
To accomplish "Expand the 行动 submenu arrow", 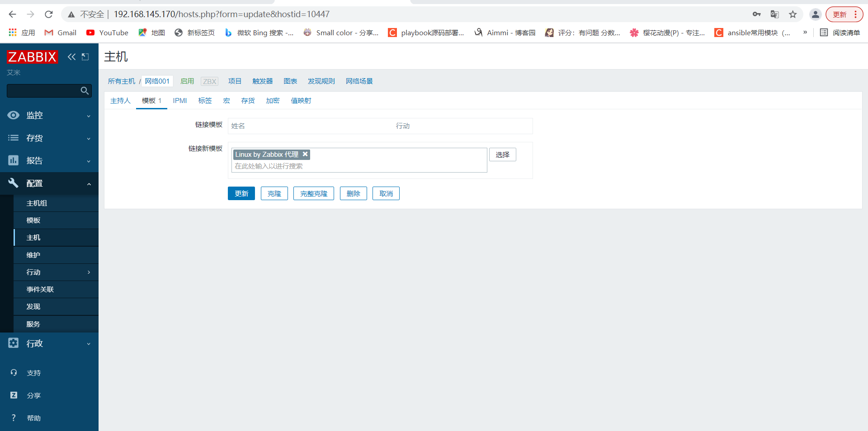I will pos(89,272).
